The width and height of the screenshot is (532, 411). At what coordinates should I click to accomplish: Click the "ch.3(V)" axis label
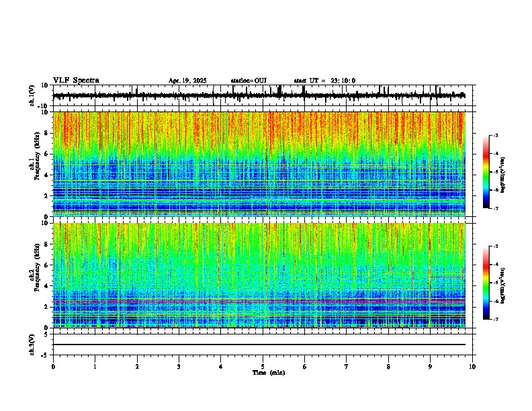(x=32, y=345)
